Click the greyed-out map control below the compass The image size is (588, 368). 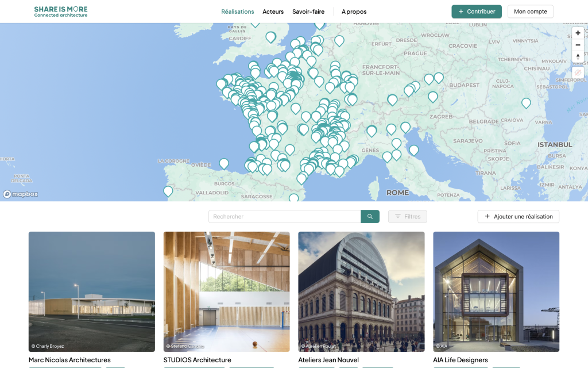coord(578,72)
